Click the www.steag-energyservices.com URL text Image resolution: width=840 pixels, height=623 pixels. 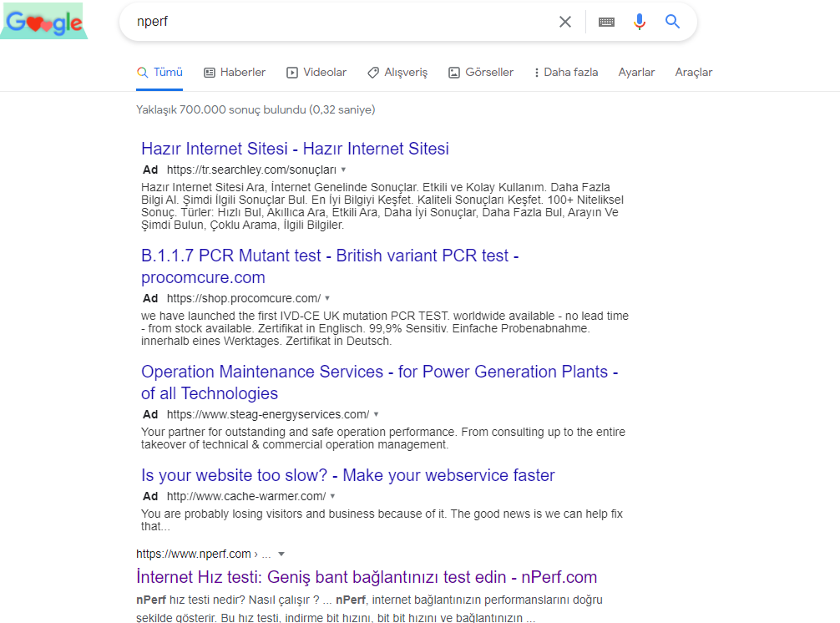tap(268, 414)
